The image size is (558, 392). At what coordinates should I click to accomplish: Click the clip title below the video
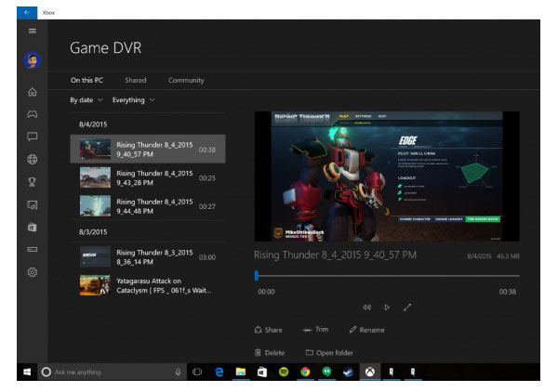pyautogui.click(x=335, y=255)
